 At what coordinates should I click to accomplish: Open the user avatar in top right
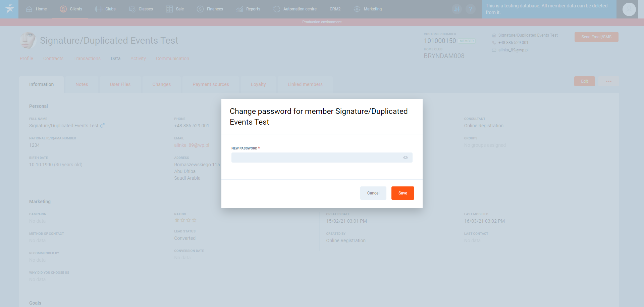(629, 9)
